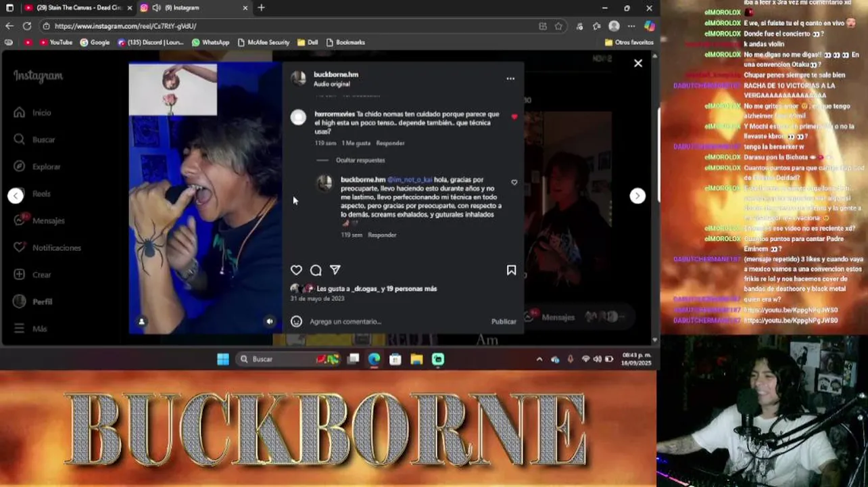Image resolution: width=868 pixels, height=487 pixels.
Task: Click the Instagram logo
Action: click(39, 76)
